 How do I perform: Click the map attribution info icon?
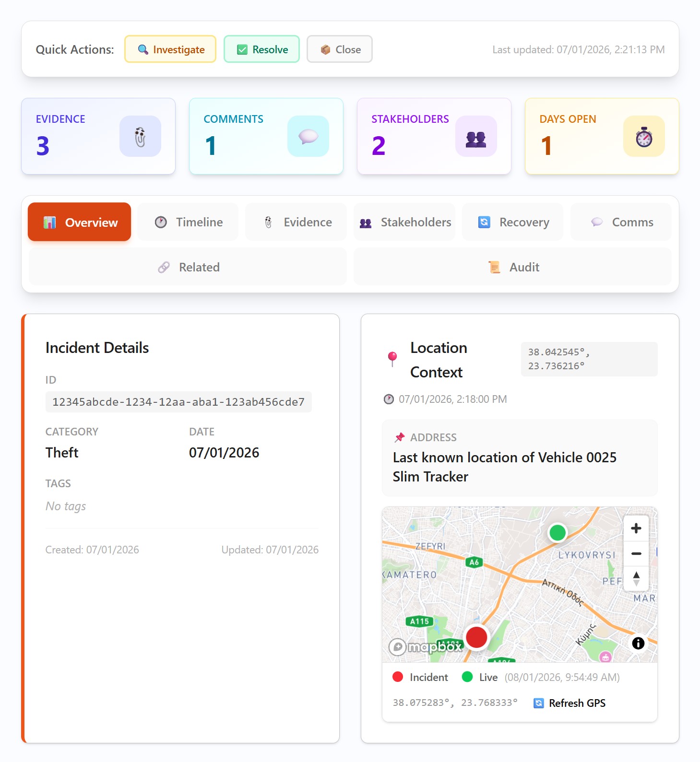click(638, 643)
